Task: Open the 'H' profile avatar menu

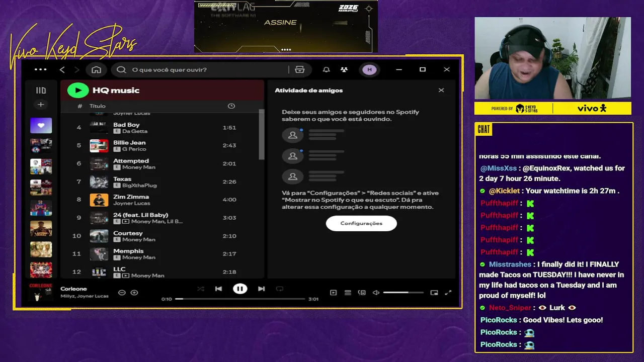Action: pyautogui.click(x=369, y=69)
